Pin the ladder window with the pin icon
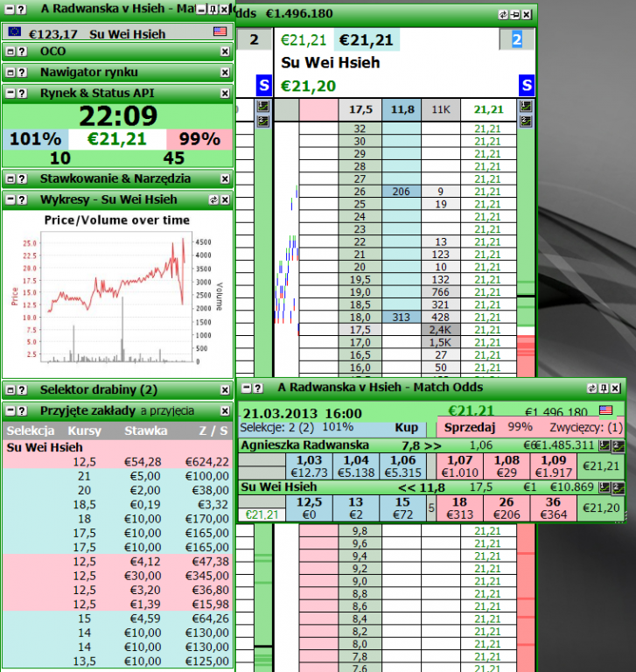Image resolution: width=636 pixels, height=672 pixels. pyautogui.click(x=514, y=15)
